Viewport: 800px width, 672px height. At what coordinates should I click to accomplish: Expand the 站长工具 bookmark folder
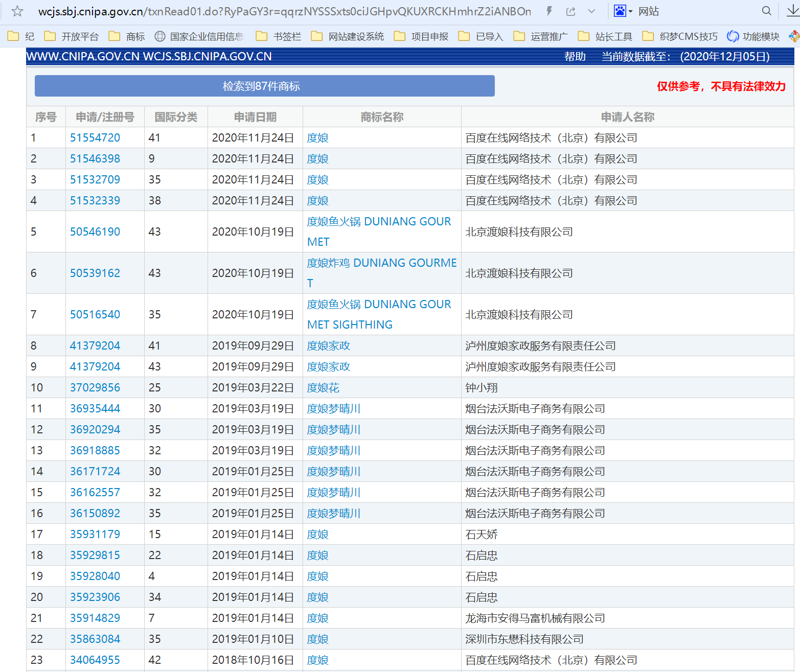coord(605,36)
